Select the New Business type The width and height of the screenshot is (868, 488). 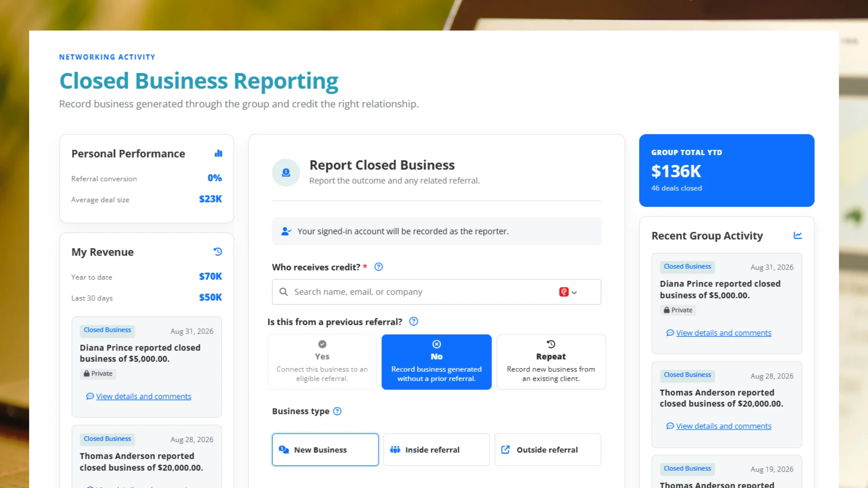coord(325,450)
